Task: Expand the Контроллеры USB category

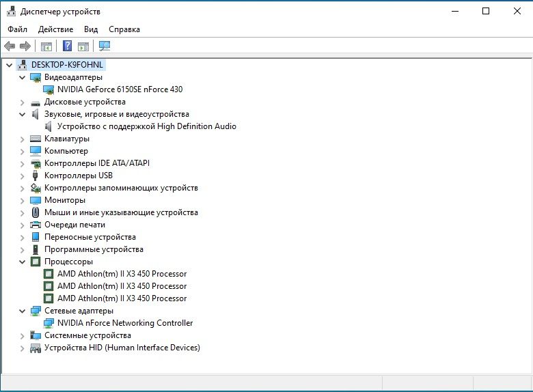Action: 22,176
